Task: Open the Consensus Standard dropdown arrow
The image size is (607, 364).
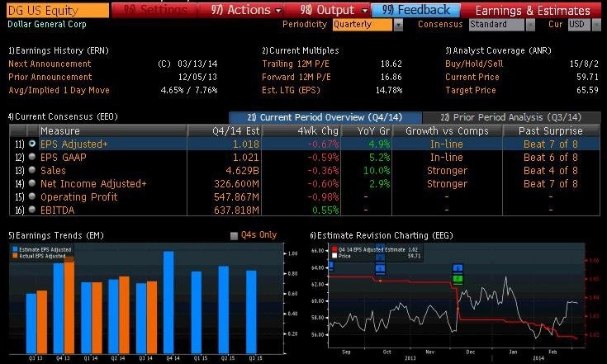Action: click(530, 25)
